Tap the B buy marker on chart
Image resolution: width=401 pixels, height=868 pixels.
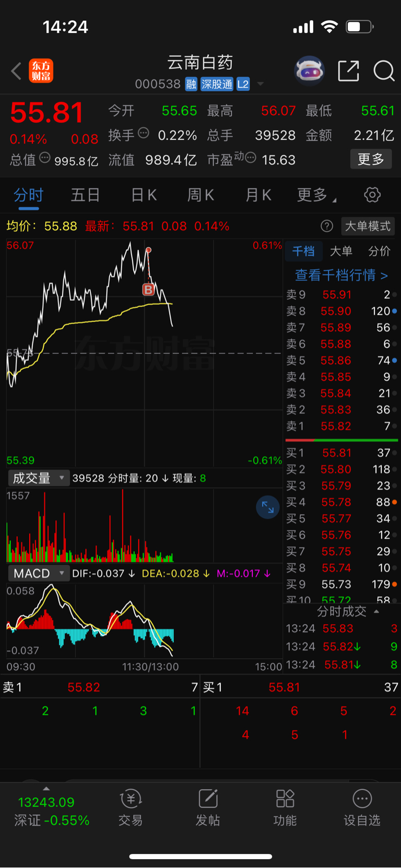[148, 290]
